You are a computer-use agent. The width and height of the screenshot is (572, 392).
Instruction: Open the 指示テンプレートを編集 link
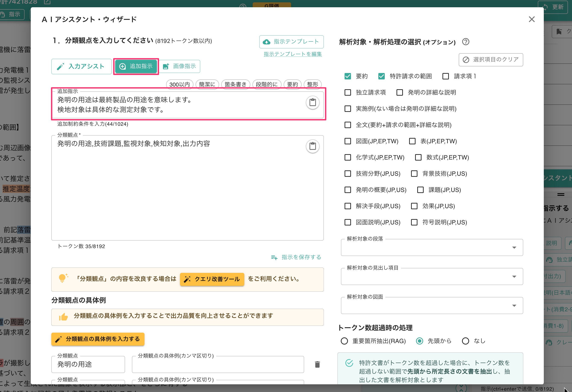coord(293,54)
